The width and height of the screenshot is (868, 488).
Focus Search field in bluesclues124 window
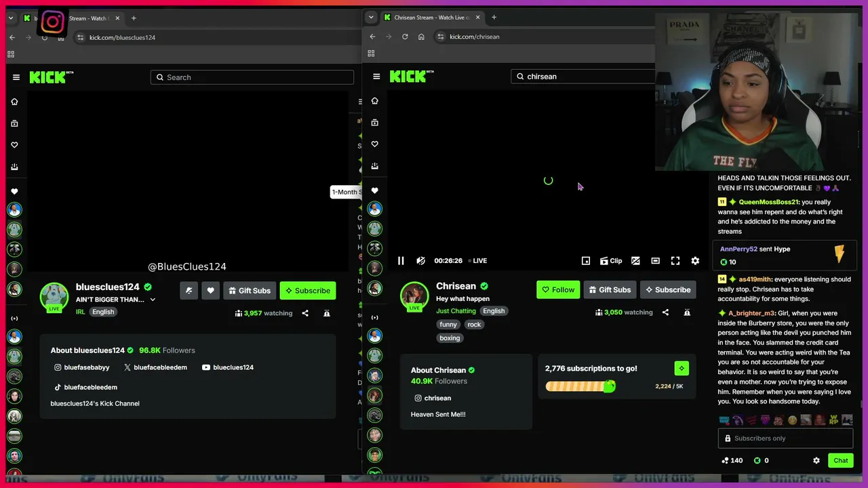[x=252, y=77]
